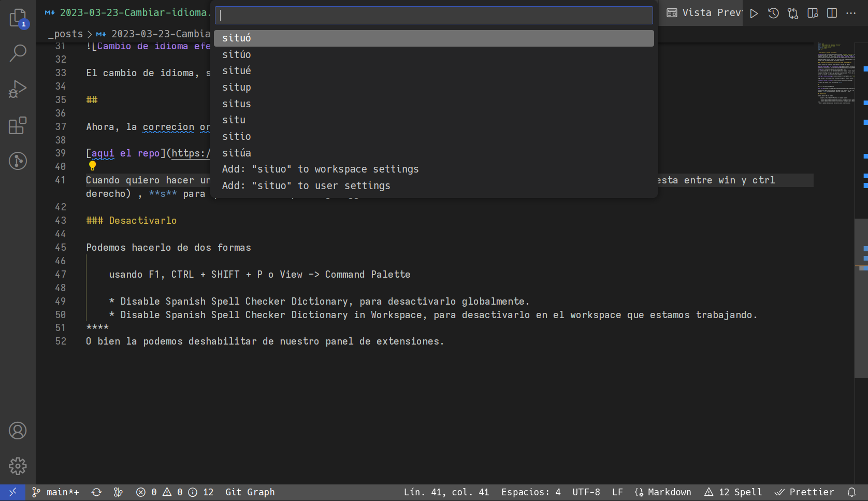Open the preview to the side icon
Screen dimensions: 868x501
click(813, 13)
